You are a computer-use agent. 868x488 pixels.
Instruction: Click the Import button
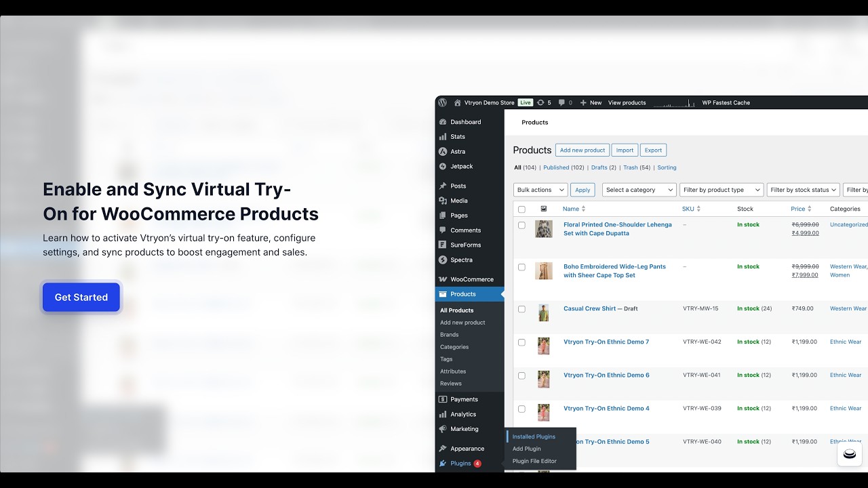click(625, 150)
